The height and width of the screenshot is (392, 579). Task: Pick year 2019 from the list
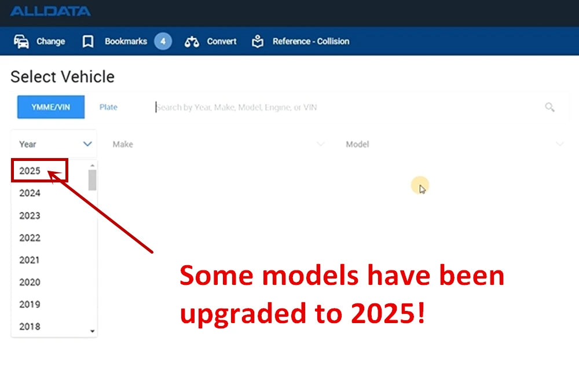30,305
